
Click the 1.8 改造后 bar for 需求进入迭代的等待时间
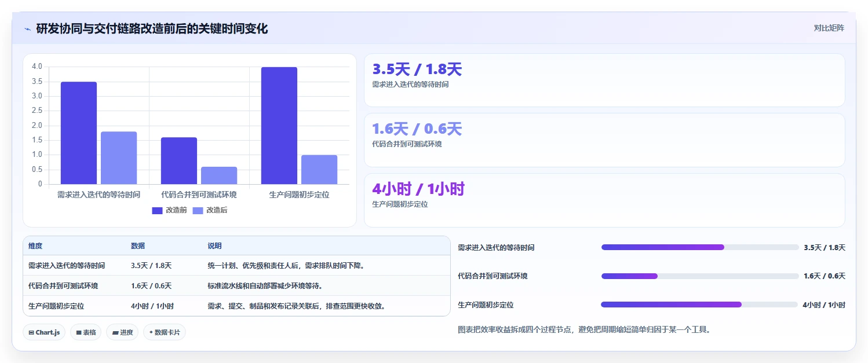pyautogui.click(x=119, y=158)
